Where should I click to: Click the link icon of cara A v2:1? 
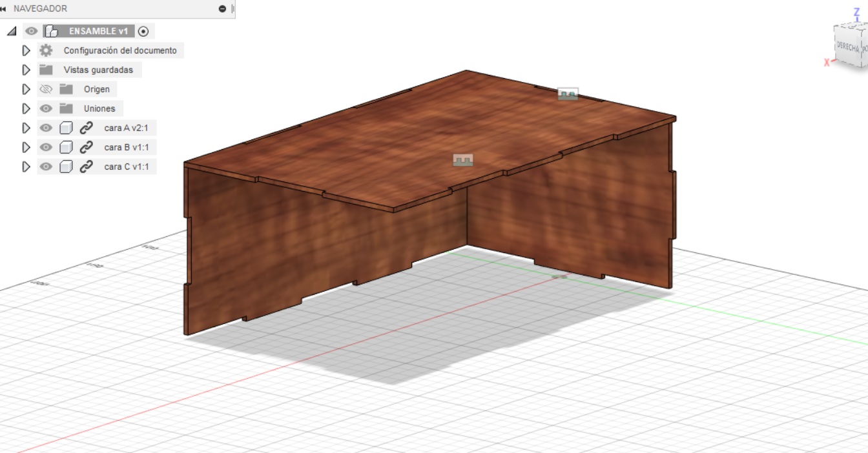(x=87, y=128)
